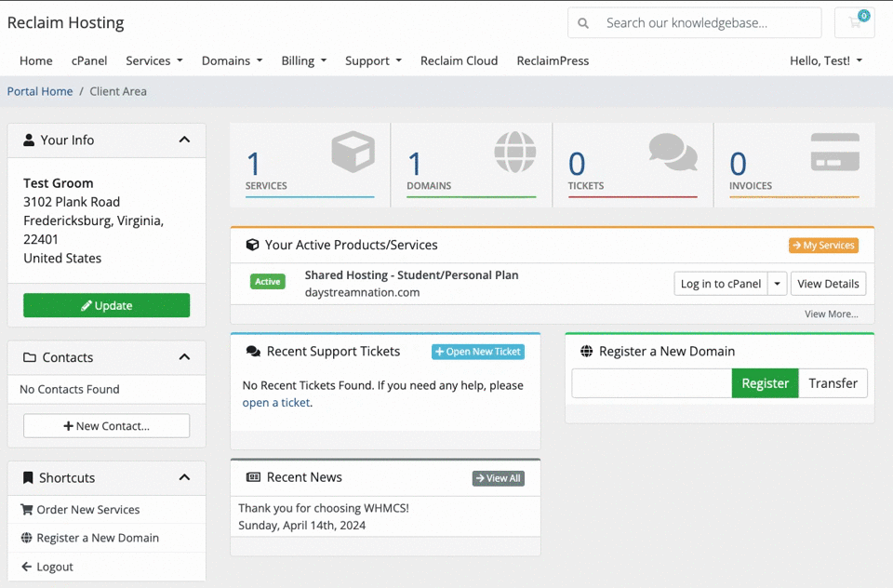
Task: Open the Services dropdown menu
Action: point(153,61)
